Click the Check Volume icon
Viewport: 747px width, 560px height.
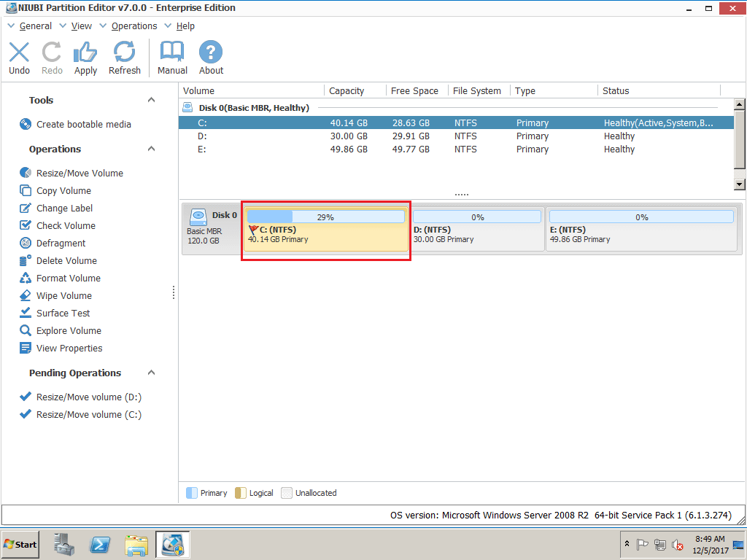coord(26,225)
